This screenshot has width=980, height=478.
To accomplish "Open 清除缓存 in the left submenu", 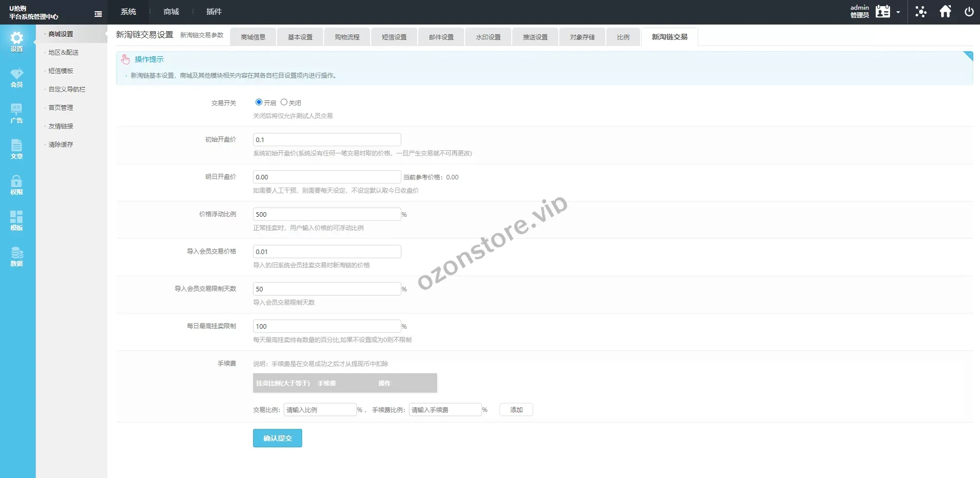I will click(61, 145).
